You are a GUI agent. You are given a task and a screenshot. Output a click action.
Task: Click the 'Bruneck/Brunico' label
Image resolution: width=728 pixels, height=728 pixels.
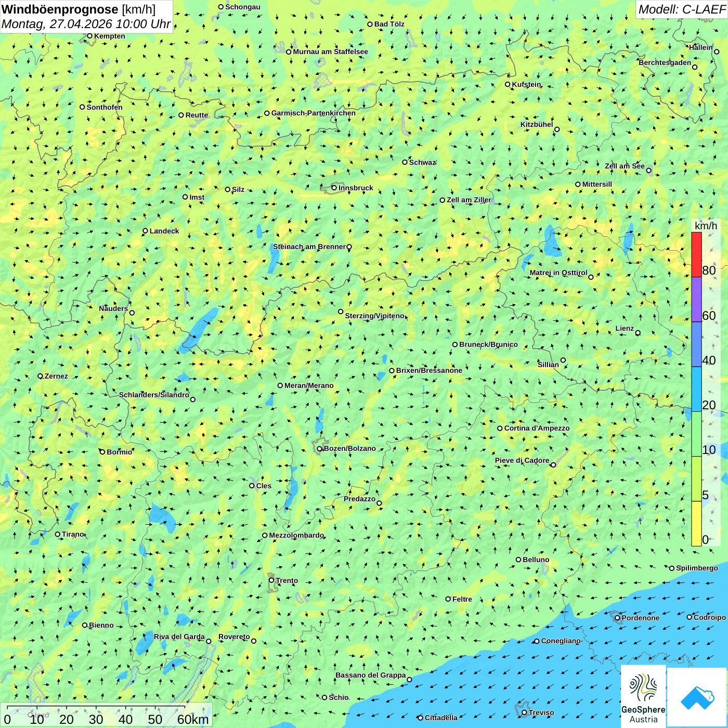(488, 344)
